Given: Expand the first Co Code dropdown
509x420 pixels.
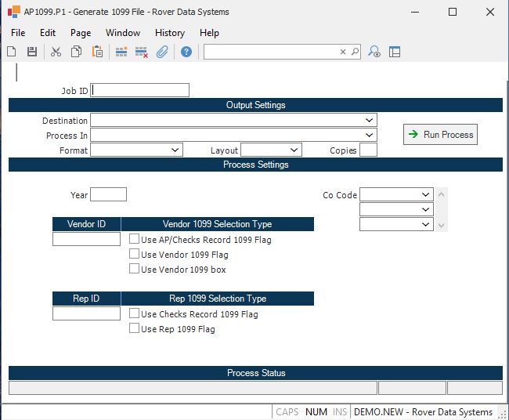Looking at the screenshot, I should pos(425,194).
